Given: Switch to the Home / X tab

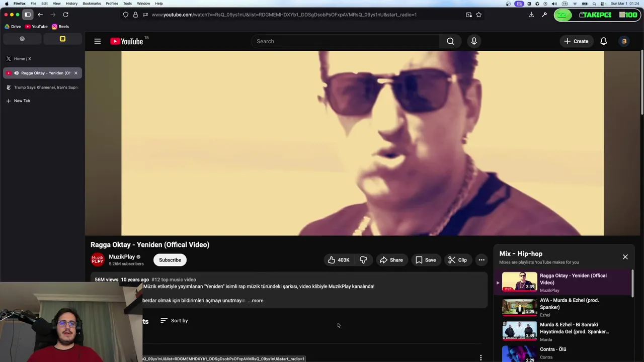Looking at the screenshot, I should click(x=42, y=59).
